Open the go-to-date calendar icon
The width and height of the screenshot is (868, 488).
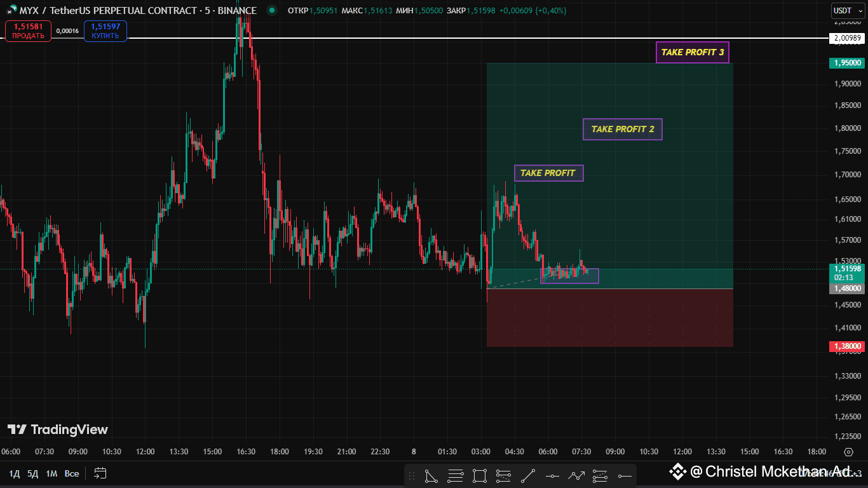(x=100, y=473)
